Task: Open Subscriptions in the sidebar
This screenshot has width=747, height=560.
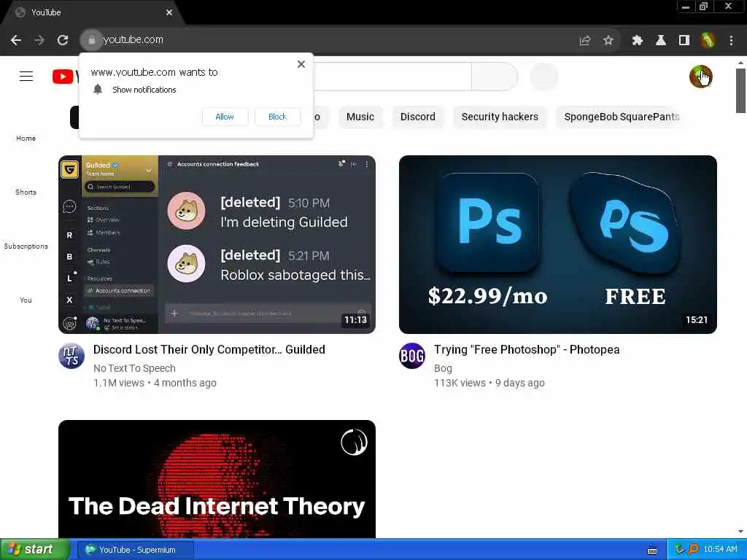Action: (26, 246)
